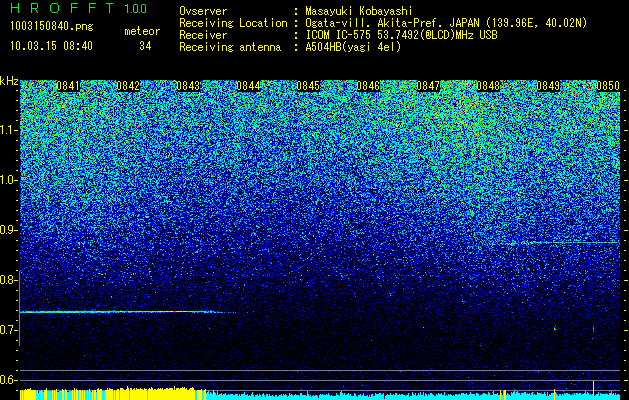The height and width of the screenshot is (400, 629).
Task: Click the 0850 time marker
Action: pyautogui.click(x=608, y=86)
